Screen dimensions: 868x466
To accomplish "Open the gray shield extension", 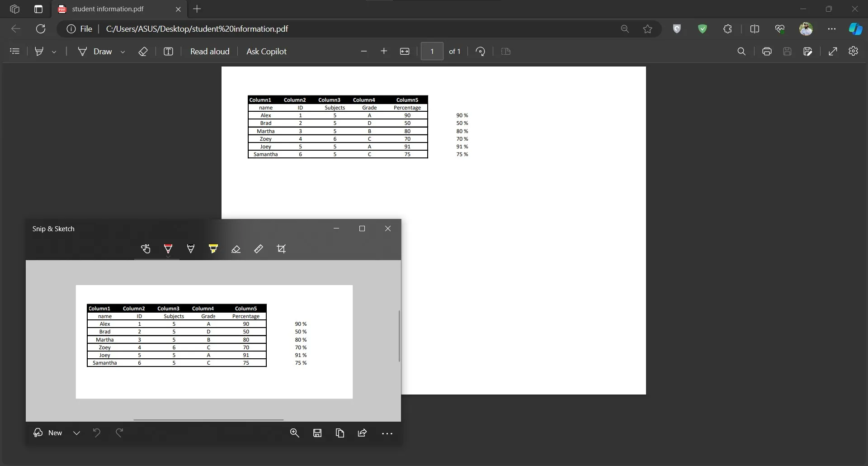I will click(x=677, y=29).
